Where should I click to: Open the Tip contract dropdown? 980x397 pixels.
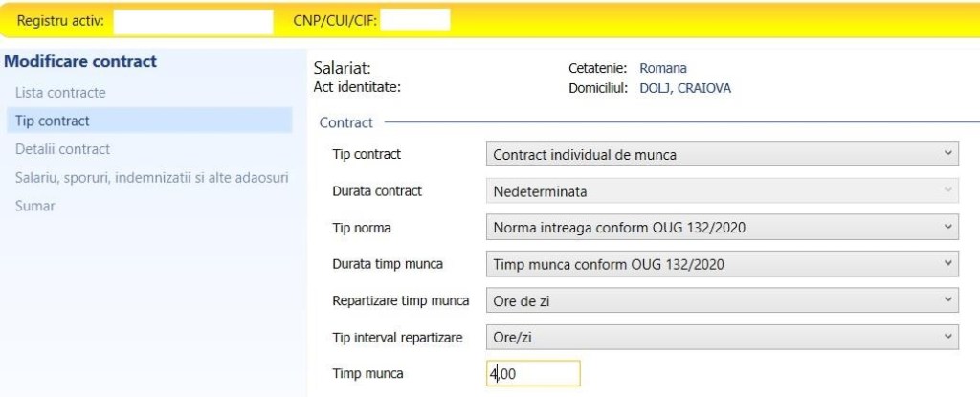coord(722,153)
